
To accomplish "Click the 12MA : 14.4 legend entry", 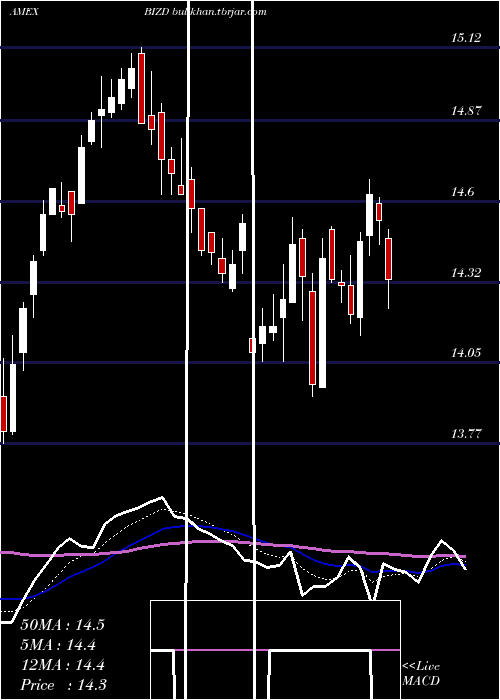I will [62, 665].
